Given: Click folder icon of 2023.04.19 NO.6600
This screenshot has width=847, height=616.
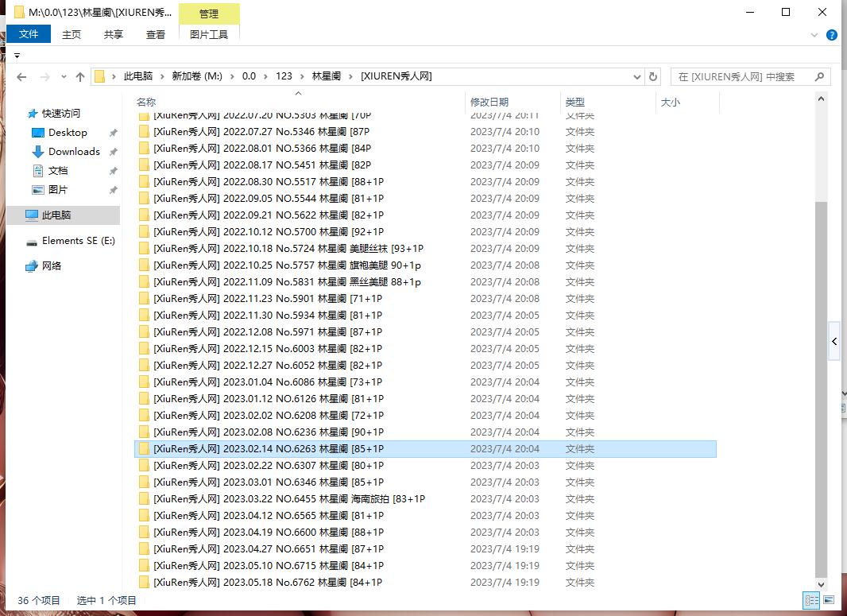Looking at the screenshot, I should pyautogui.click(x=144, y=533).
